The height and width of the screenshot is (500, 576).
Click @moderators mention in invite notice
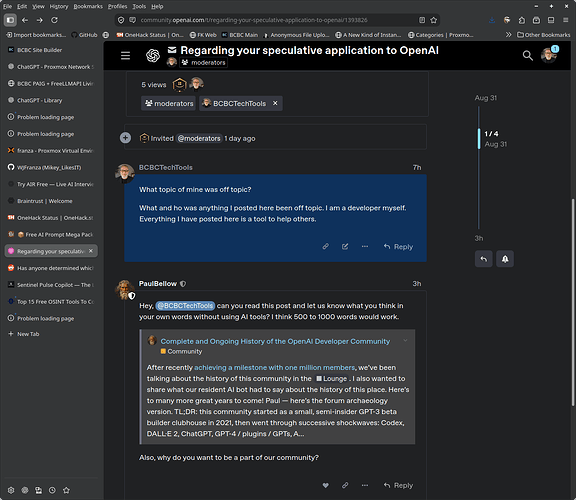[x=199, y=139]
